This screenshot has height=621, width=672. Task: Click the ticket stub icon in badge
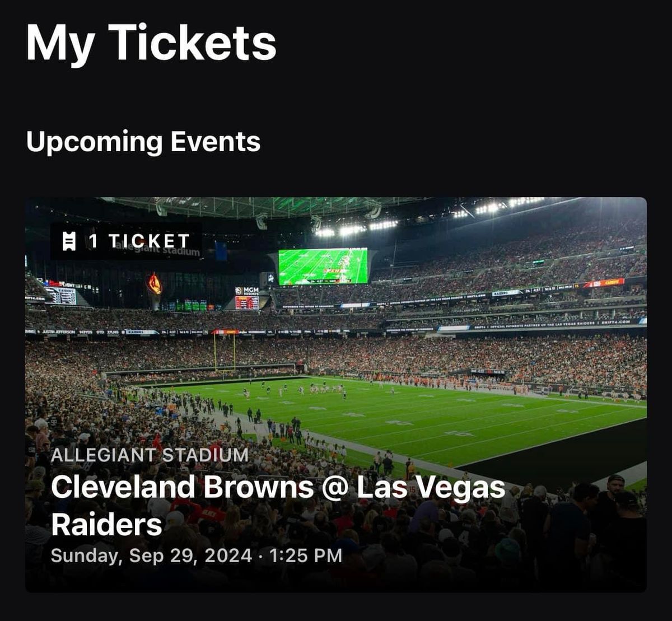[69, 241]
